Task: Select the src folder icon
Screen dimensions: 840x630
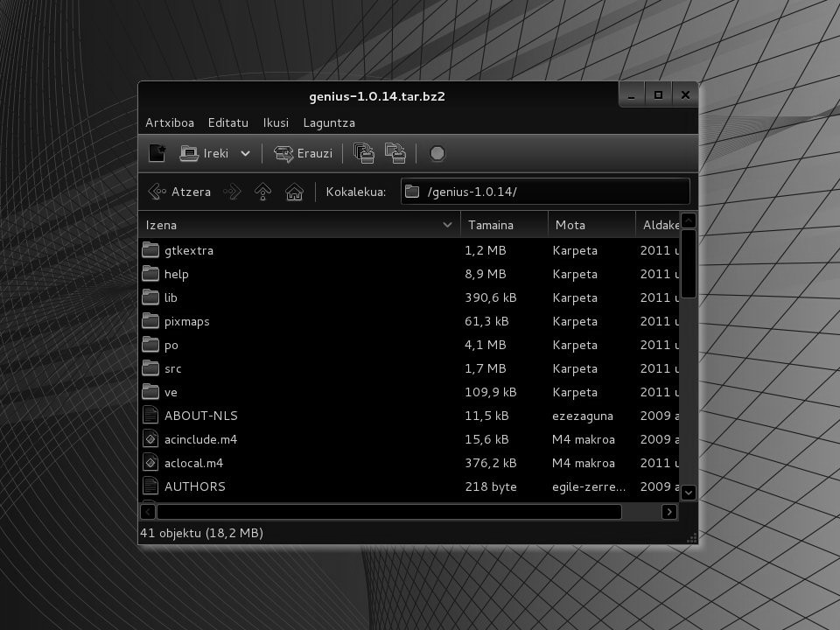Action: pyautogui.click(x=150, y=367)
